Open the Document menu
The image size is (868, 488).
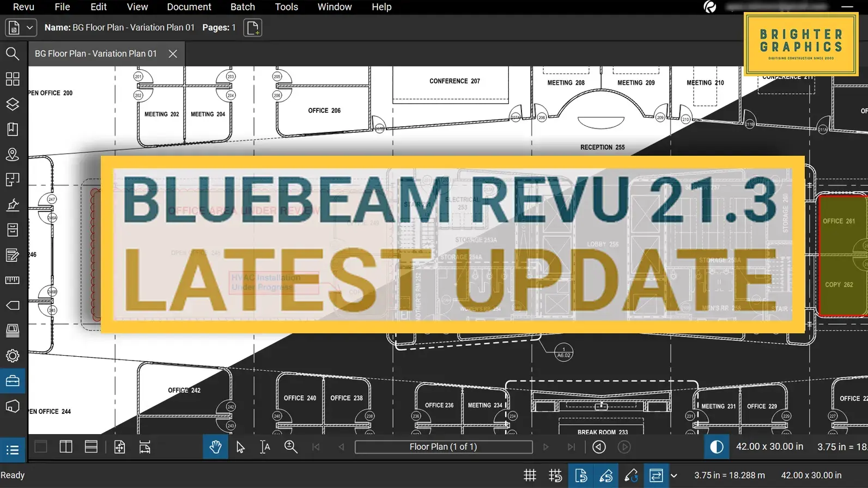189,7
